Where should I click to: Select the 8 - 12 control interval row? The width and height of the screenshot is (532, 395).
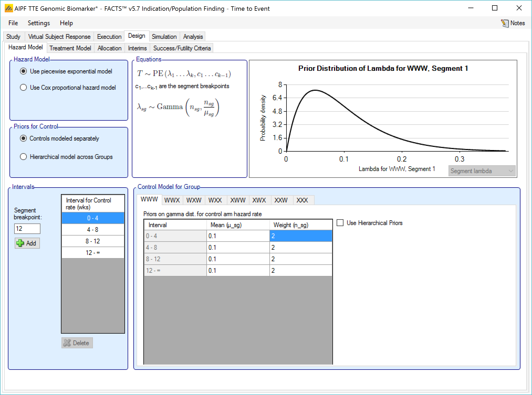click(93, 241)
